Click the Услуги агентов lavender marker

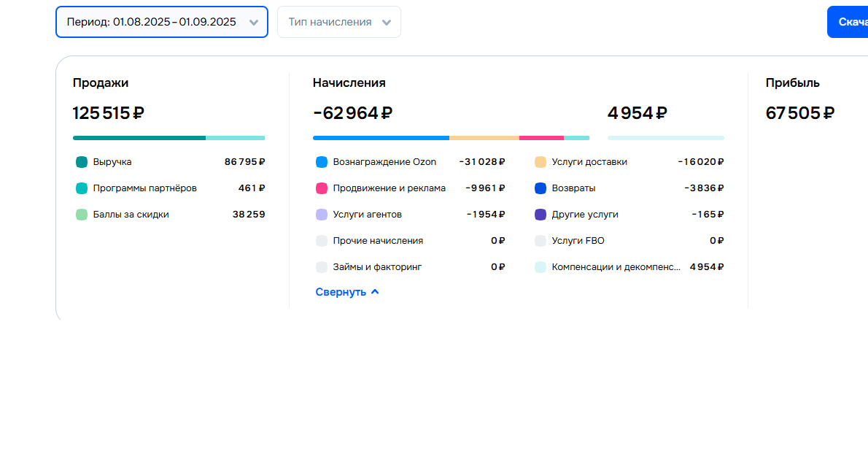coord(322,215)
